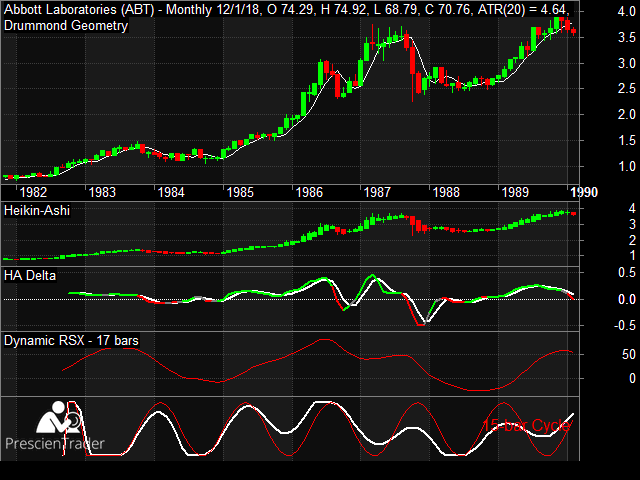The height and width of the screenshot is (480, 640).
Task: Click the Heikin-Ashi panel label
Action: [x=37, y=211]
